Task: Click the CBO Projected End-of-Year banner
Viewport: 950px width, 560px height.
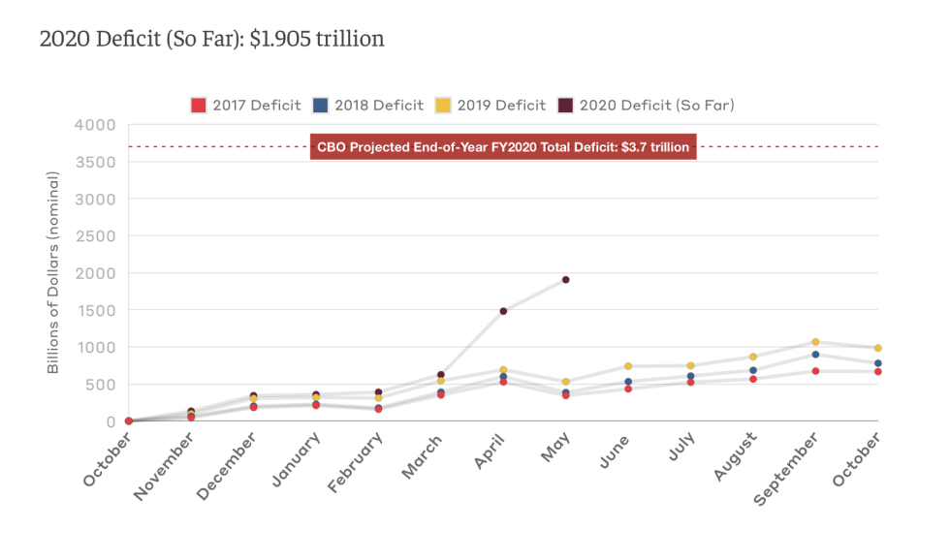Action: pyautogui.click(x=502, y=147)
